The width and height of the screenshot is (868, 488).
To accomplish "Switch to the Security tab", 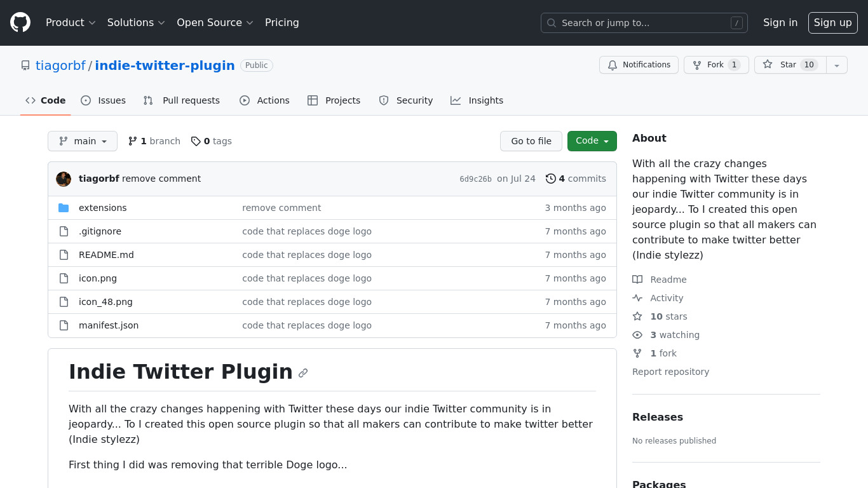I will [406, 100].
